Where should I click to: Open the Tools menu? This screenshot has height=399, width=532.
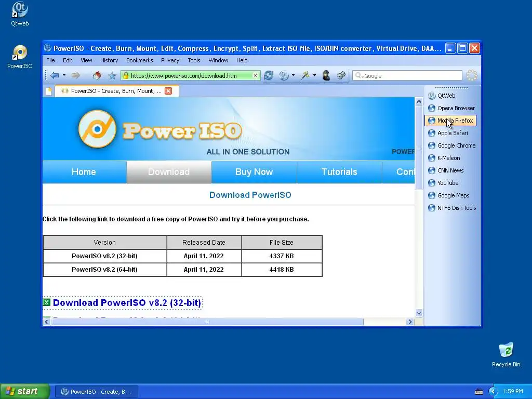tap(194, 60)
